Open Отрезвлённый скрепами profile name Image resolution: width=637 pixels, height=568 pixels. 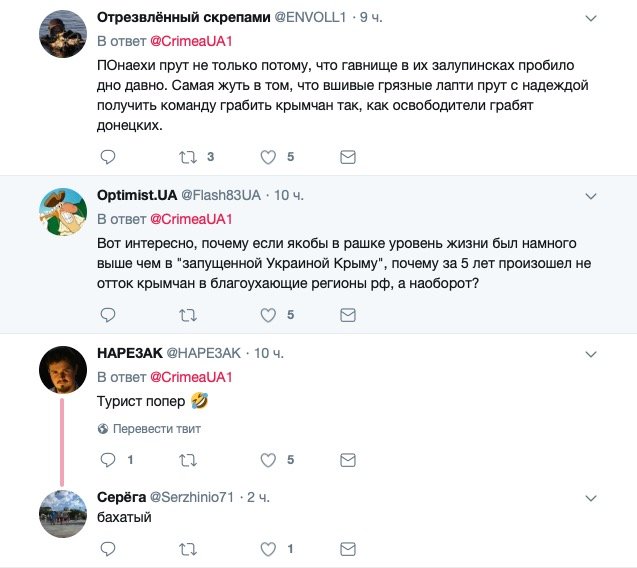tap(184, 17)
